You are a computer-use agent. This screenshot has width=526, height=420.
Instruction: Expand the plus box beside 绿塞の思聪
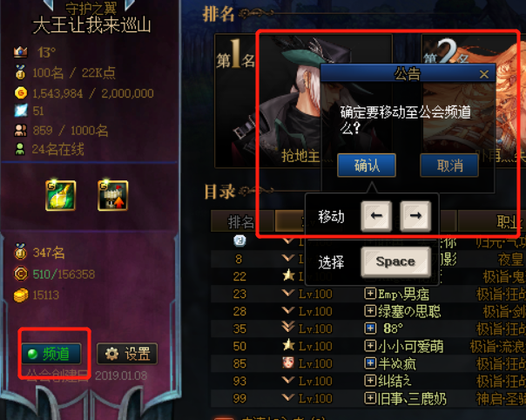click(370, 311)
